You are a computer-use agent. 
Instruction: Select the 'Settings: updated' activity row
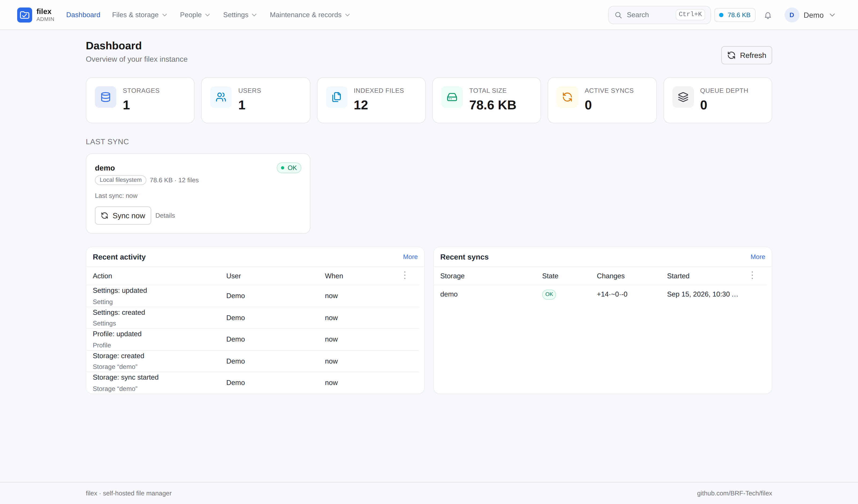coord(252,296)
